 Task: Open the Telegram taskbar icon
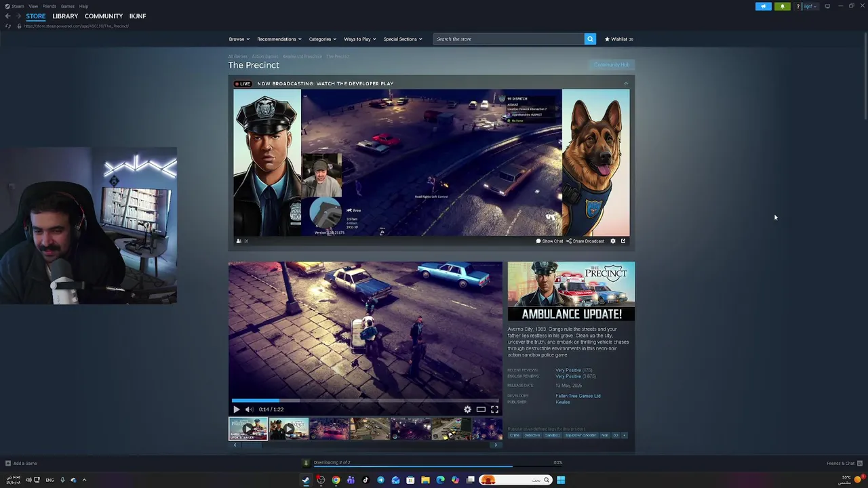[380, 480]
